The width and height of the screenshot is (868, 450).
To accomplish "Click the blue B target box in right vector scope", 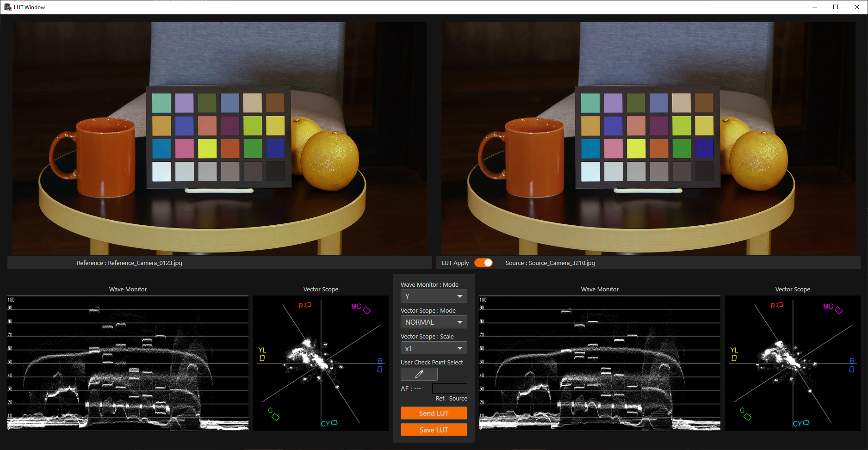I will pyautogui.click(x=851, y=369).
